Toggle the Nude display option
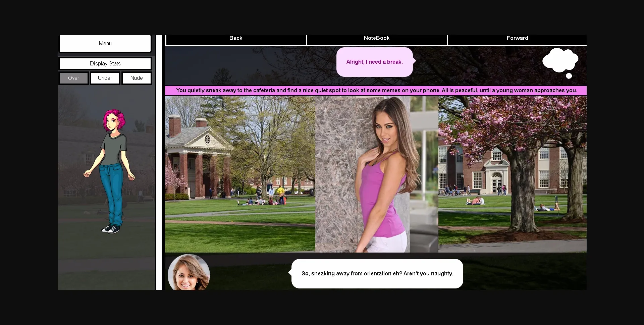The image size is (644, 325). click(137, 78)
